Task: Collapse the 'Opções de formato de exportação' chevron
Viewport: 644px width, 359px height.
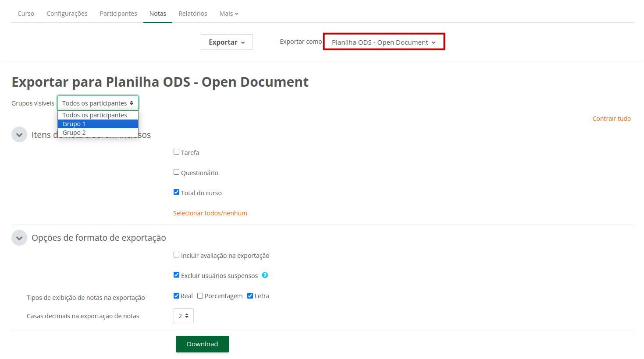Action: (19, 237)
